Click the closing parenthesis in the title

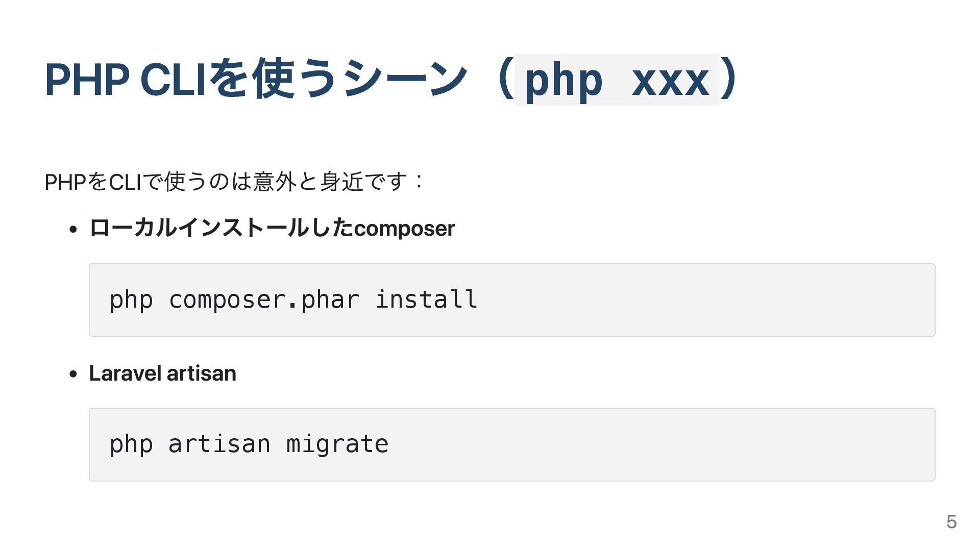731,79
